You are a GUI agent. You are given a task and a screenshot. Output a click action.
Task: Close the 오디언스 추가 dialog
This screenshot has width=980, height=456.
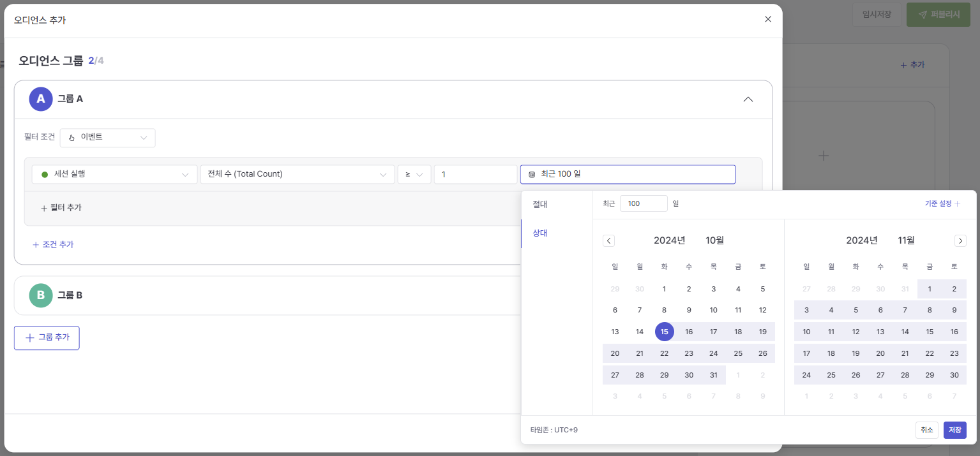(767, 19)
